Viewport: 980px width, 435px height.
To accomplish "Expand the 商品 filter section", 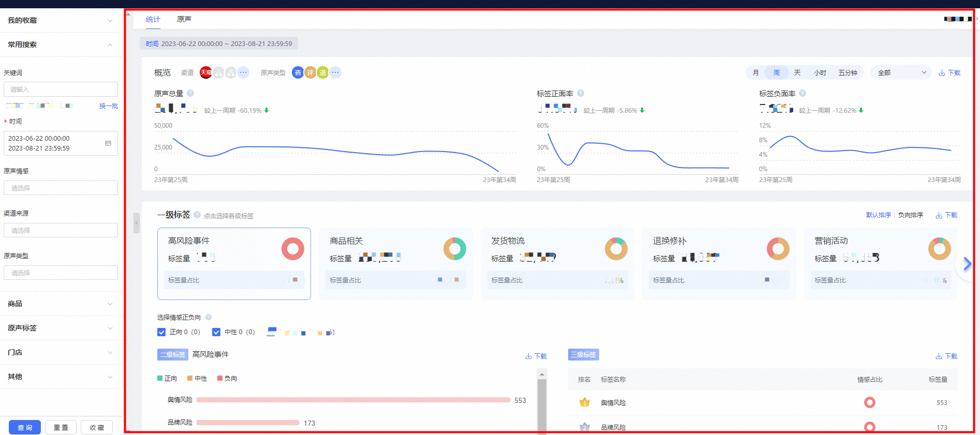I will pos(61,304).
